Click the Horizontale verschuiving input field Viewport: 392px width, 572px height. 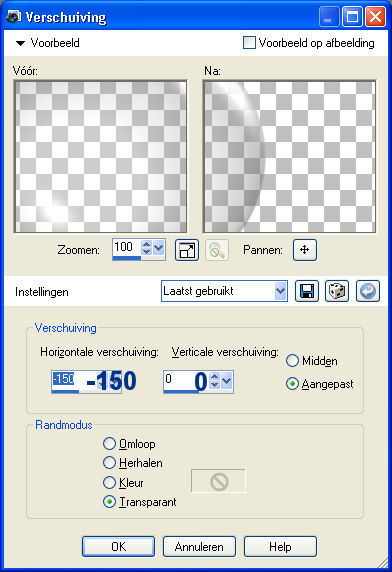(x=86, y=382)
